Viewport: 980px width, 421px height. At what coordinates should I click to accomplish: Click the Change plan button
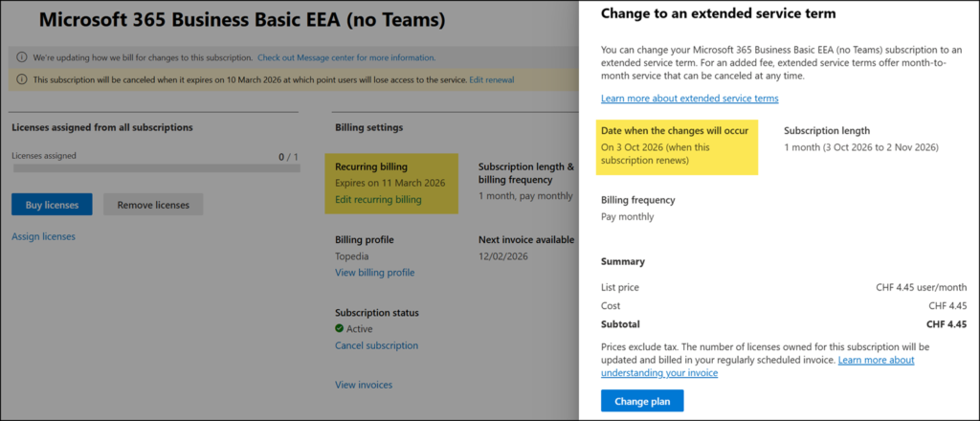pos(642,401)
